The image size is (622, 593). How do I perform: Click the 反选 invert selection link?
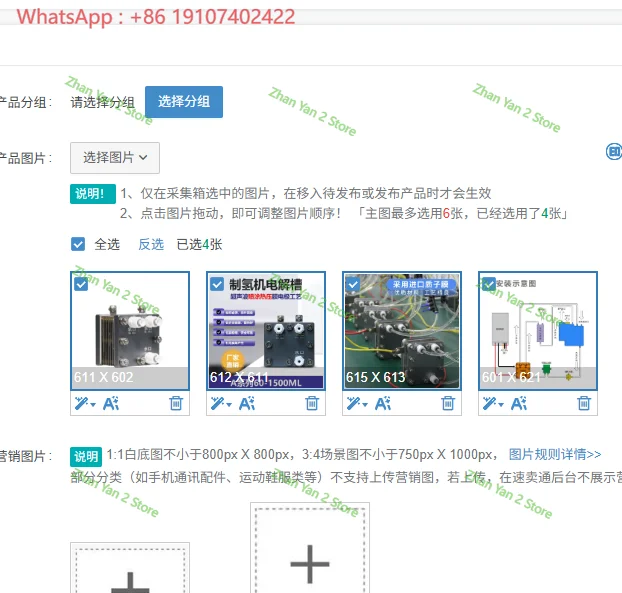(151, 244)
